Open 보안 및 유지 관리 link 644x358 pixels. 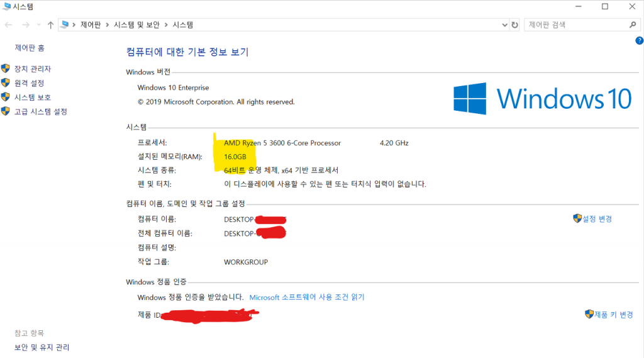42,347
